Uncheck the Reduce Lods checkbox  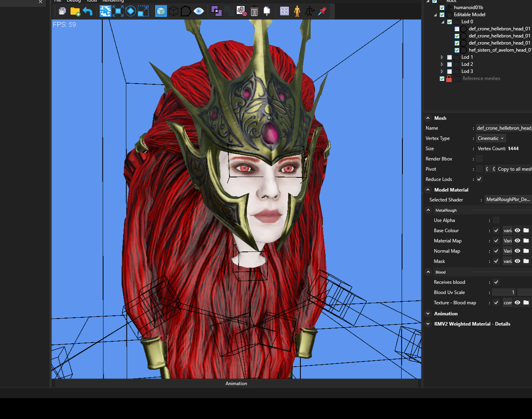point(479,179)
